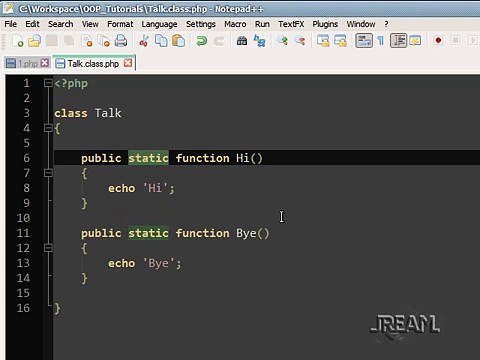Click the Save All toolbar icon
The height and width of the screenshot is (360, 480).
69,41
